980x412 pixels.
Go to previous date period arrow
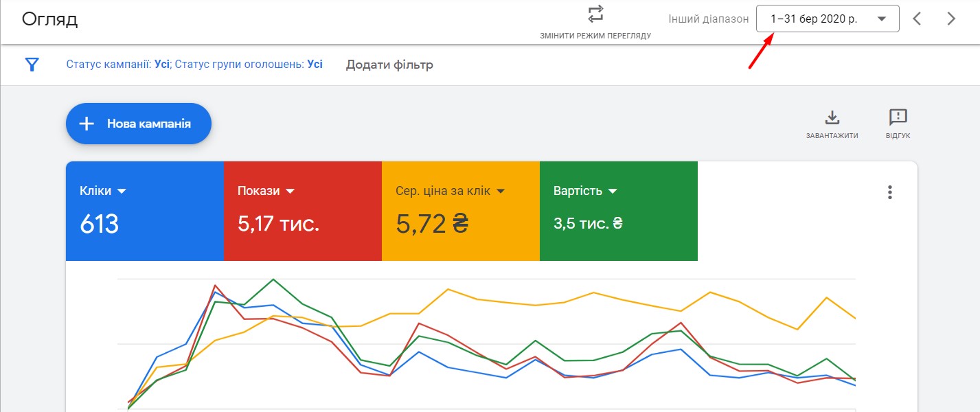pos(917,19)
